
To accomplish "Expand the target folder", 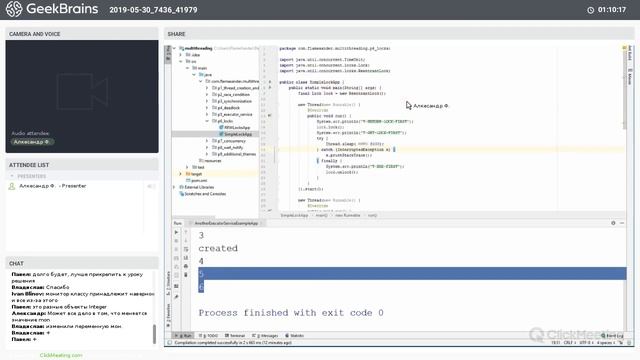I will click(181, 174).
